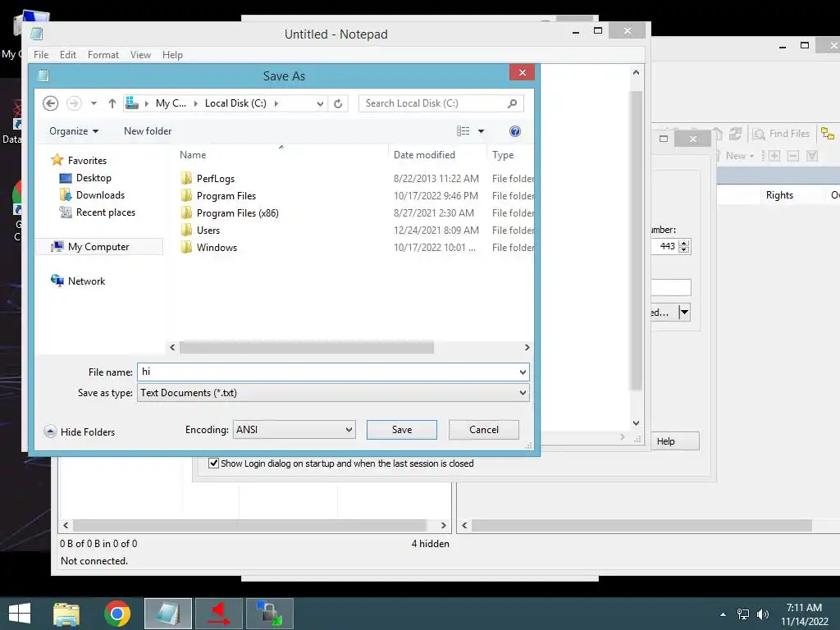Open the red arrow taskbar app
Screen dimensions: 840x630
coord(218,614)
